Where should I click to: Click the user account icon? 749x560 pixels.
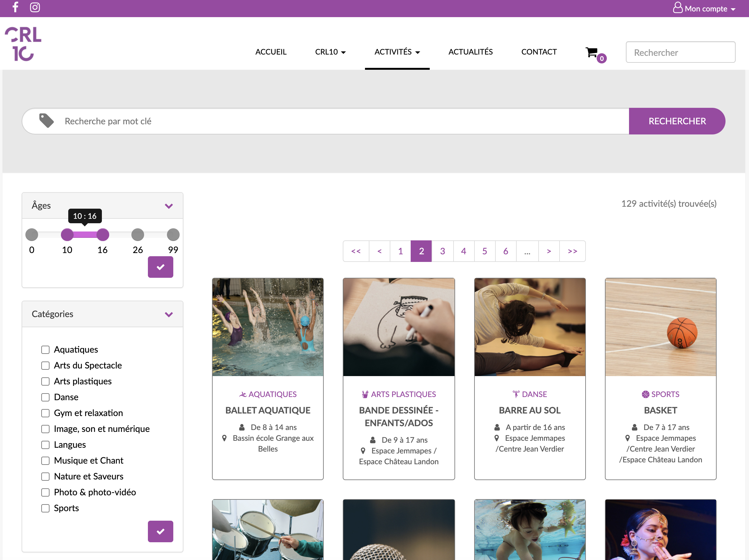[678, 7]
